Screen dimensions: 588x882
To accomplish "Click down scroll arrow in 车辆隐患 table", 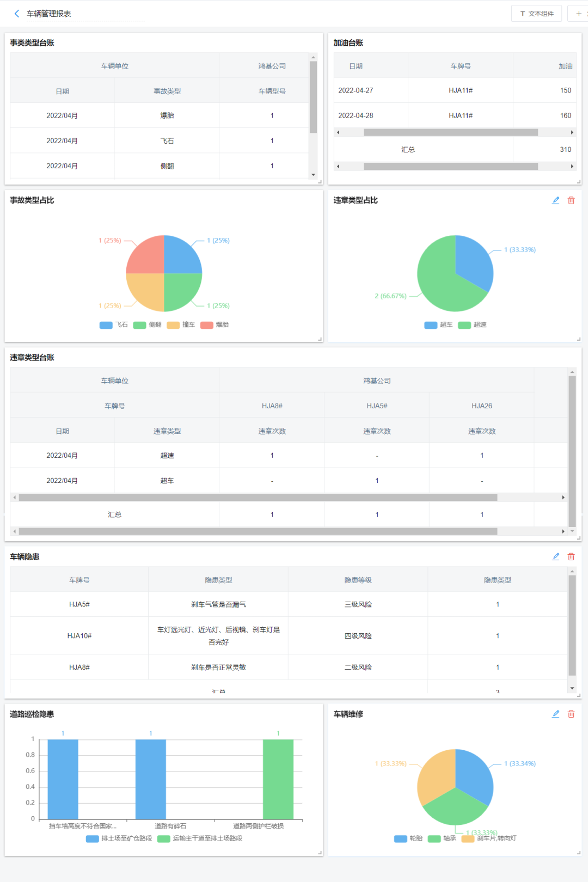I will pos(572,688).
